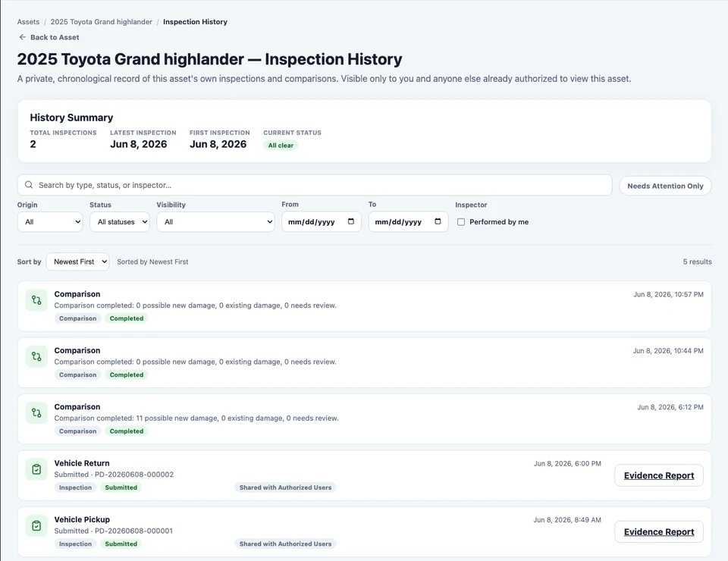Click Inspection History breadcrumb item
Image resolution: width=728 pixels, height=561 pixels.
tap(195, 22)
